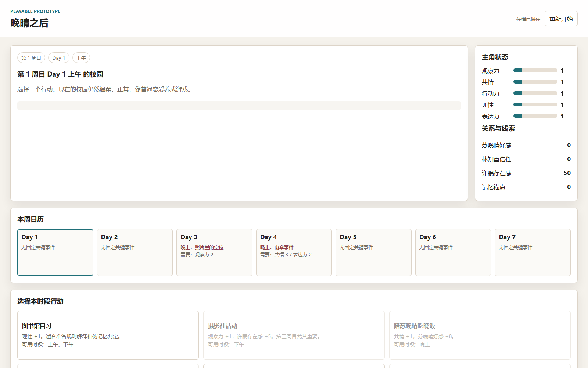Click the Day 1 pill tag
This screenshot has width=588, height=368.
[59, 58]
